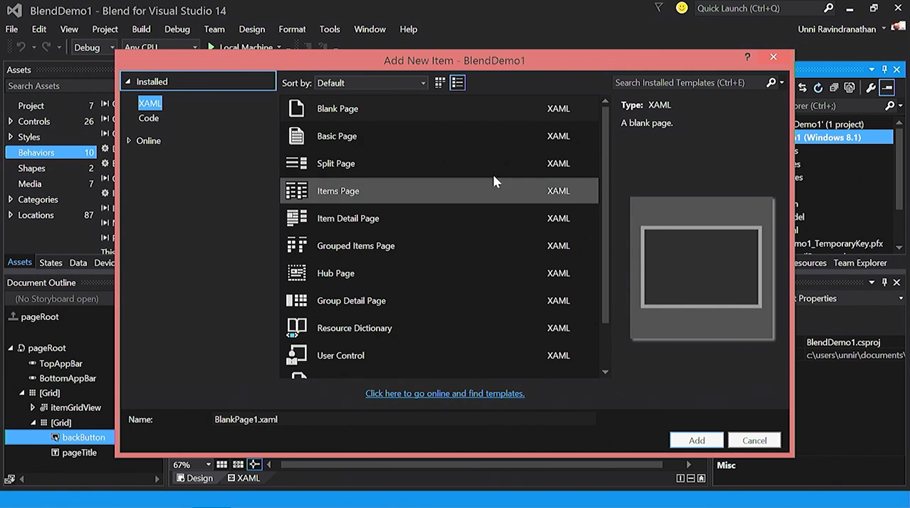Choose the Basic Page template icon
This screenshot has height=508, width=910.
tap(297, 136)
